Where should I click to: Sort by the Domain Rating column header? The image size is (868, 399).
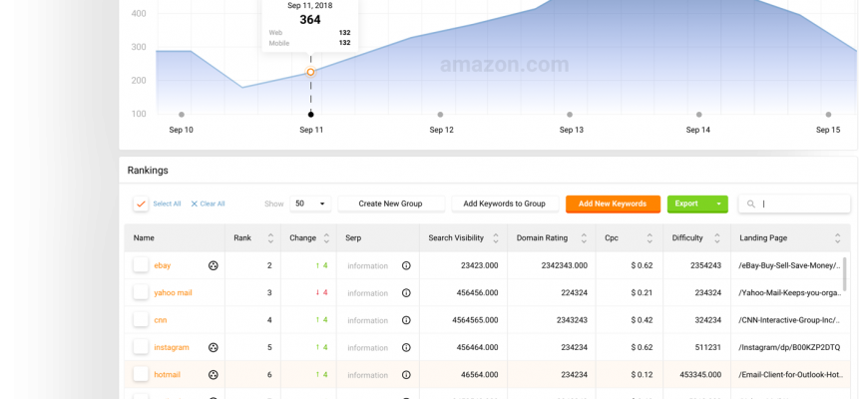coord(542,238)
